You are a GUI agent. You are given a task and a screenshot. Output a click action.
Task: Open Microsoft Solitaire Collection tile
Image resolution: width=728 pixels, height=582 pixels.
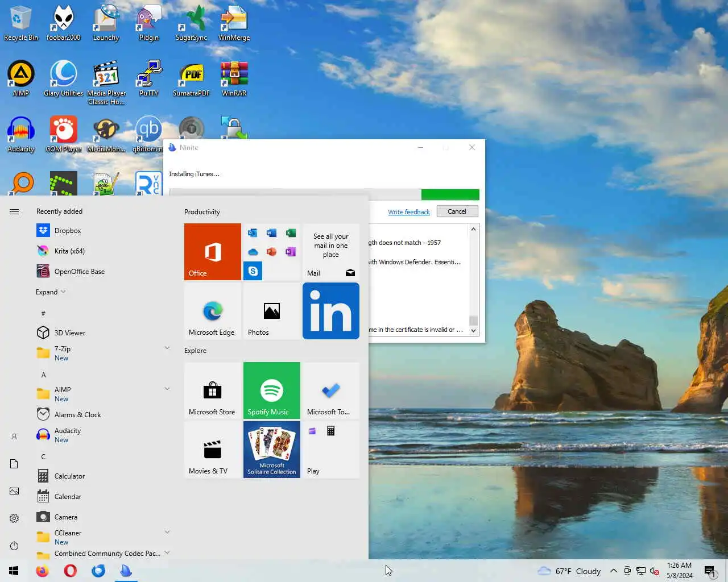[x=272, y=450]
